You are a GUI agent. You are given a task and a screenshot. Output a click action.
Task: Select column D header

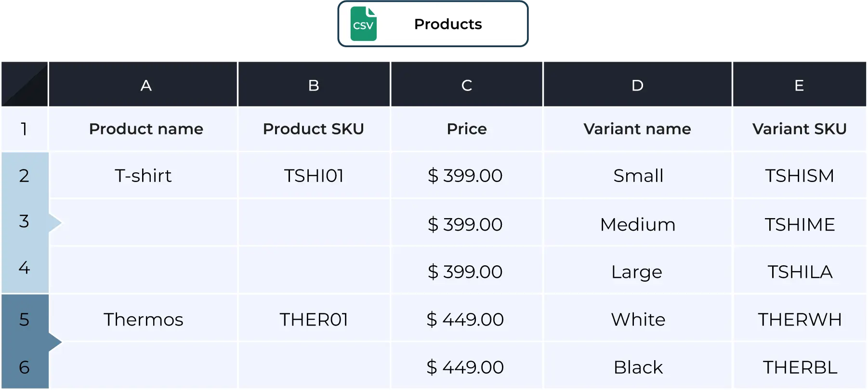tap(638, 84)
